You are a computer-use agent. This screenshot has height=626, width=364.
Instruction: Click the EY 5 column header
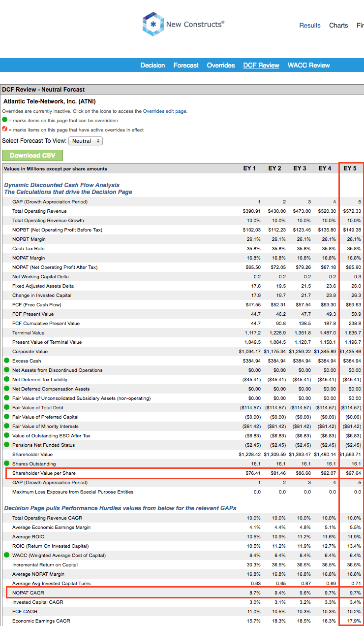[x=350, y=168]
